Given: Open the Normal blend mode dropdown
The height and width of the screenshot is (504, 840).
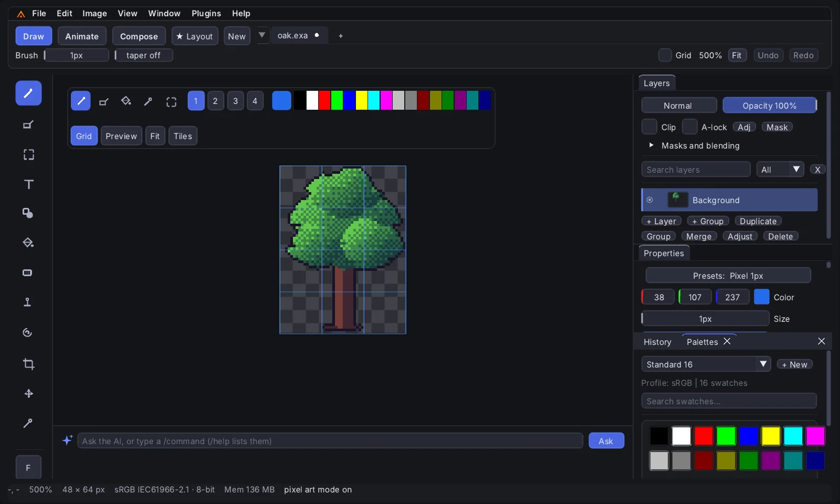Looking at the screenshot, I should click(x=679, y=106).
